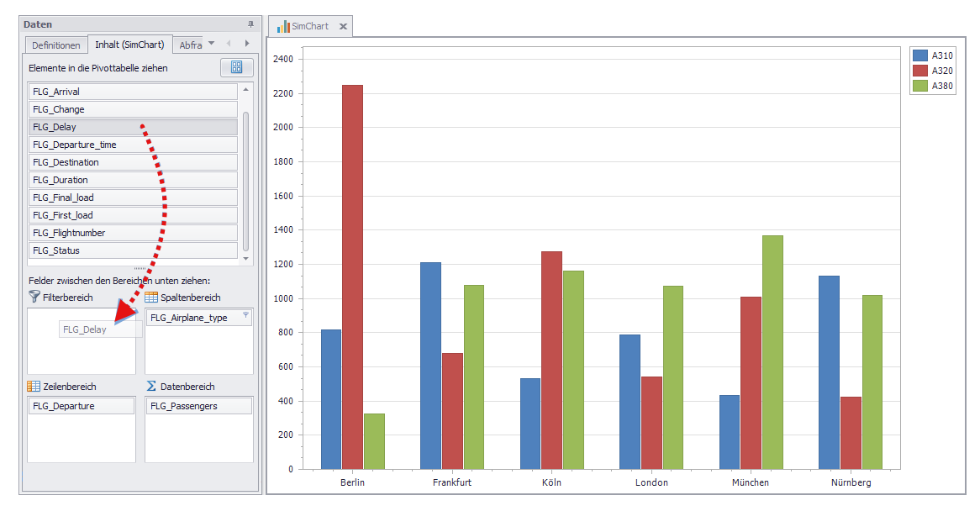Select the FLG_Passengers field in Datenbereich
Screen dimensions: 980x511
click(x=199, y=406)
